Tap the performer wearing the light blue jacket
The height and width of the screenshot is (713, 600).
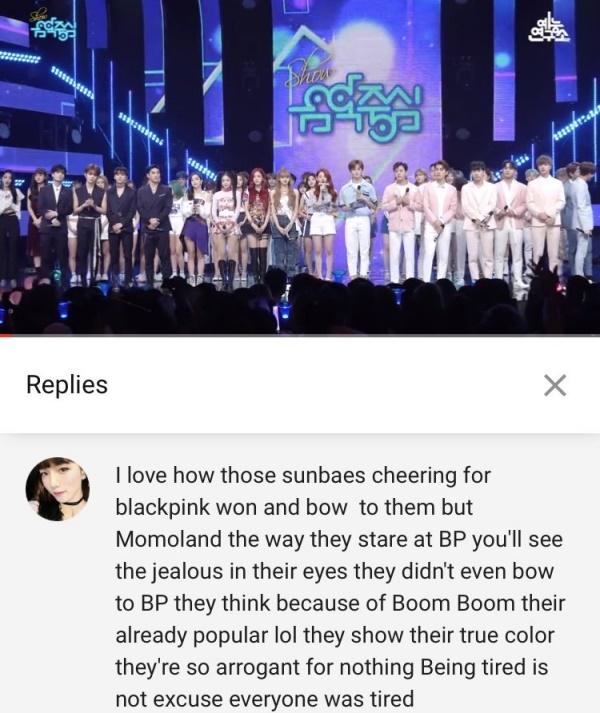click(x=358, y=216)
